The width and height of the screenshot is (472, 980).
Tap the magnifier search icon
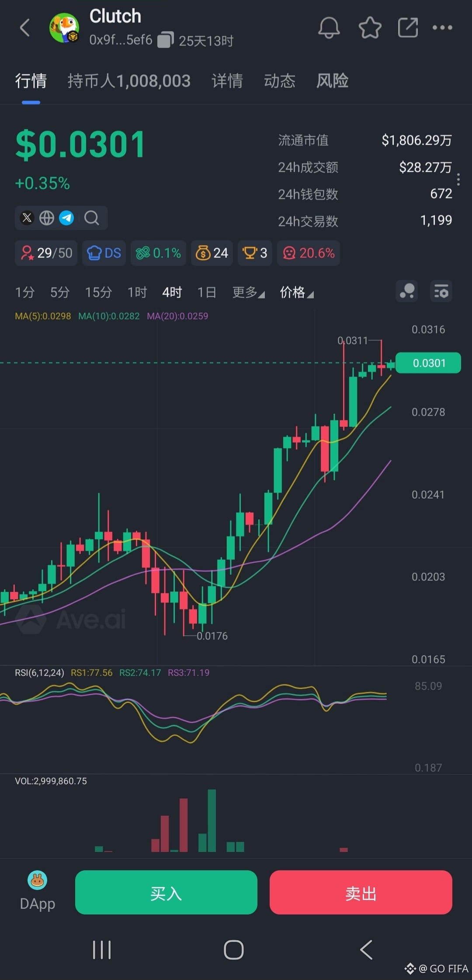[x=91, y=218]
